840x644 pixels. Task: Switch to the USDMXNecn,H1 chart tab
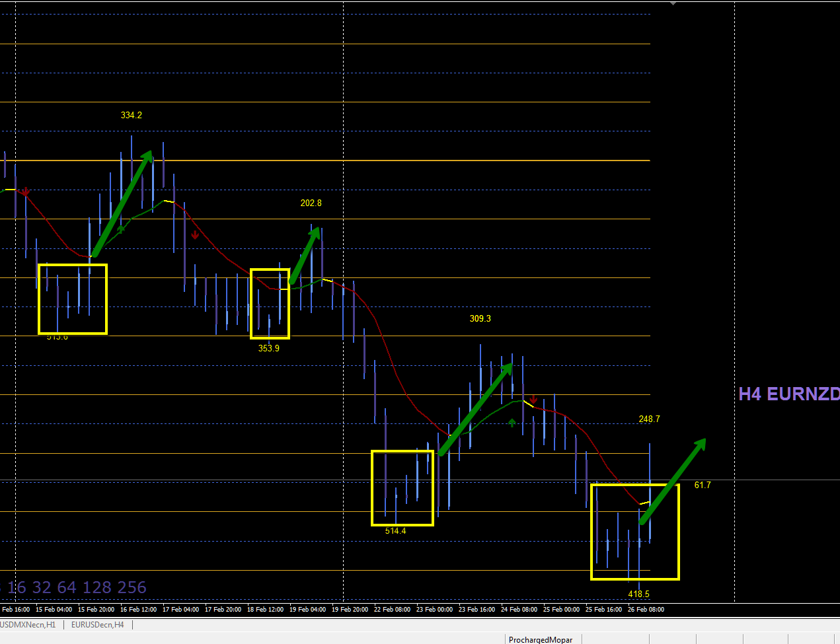pos(28,624)
